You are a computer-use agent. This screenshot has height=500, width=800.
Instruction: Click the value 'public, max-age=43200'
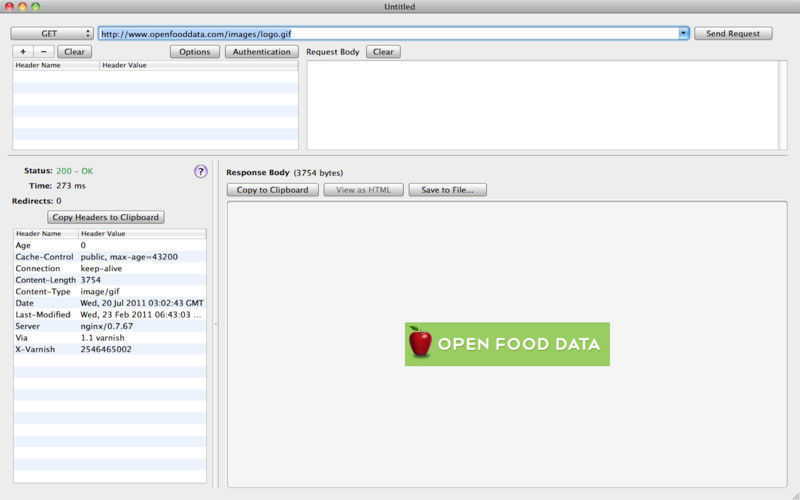[129, 257]
